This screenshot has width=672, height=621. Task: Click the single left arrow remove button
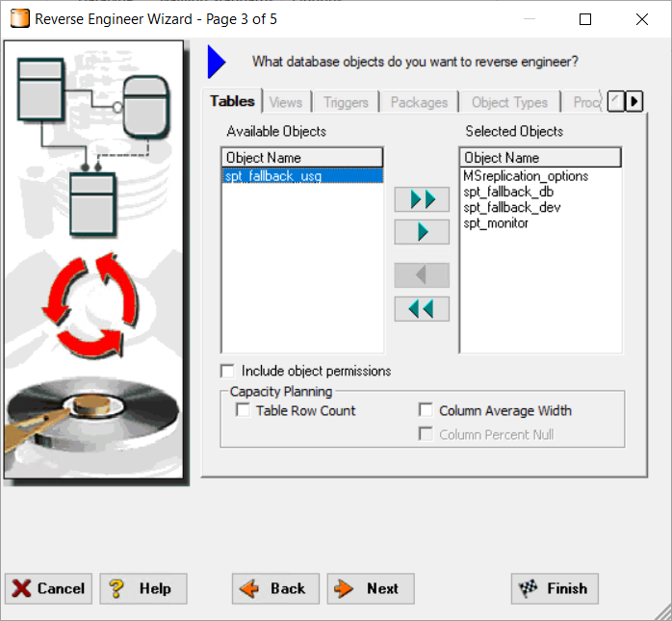422,274
